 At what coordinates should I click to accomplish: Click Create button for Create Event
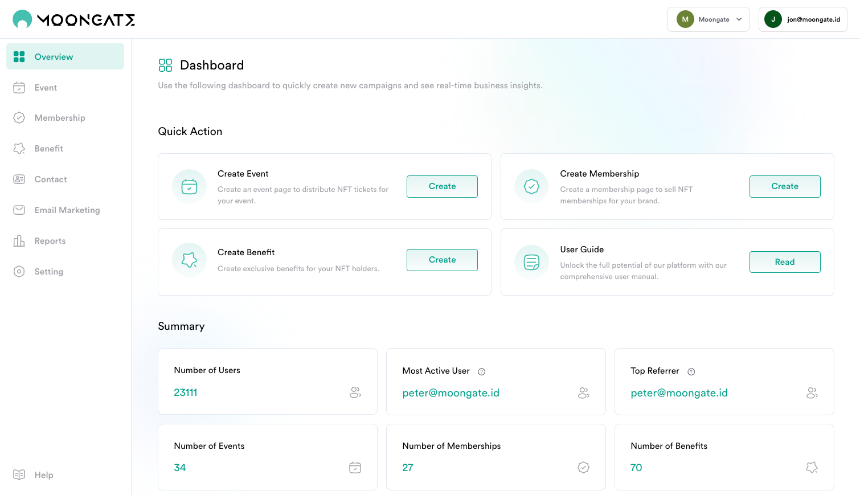[x=442, y=186]
